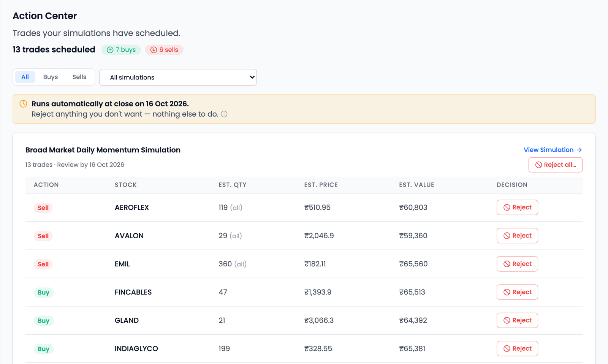Click the ₹1,393.9 estimated price

(x=318, y=292)
